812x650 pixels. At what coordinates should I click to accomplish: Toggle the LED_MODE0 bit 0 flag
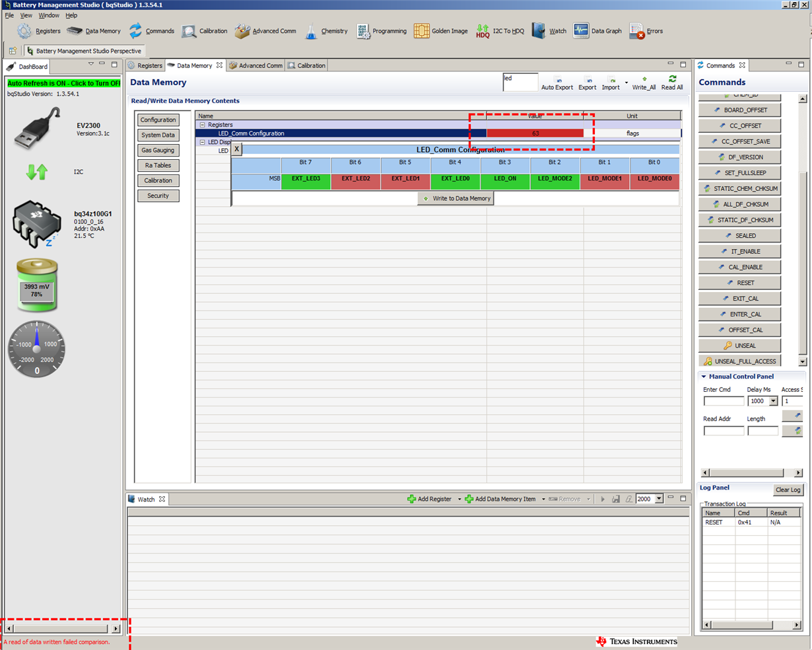coord(654,182)
